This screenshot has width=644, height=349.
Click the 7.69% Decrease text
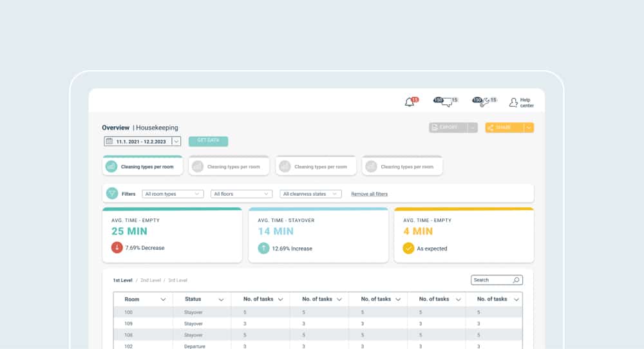tap(144, 248)
